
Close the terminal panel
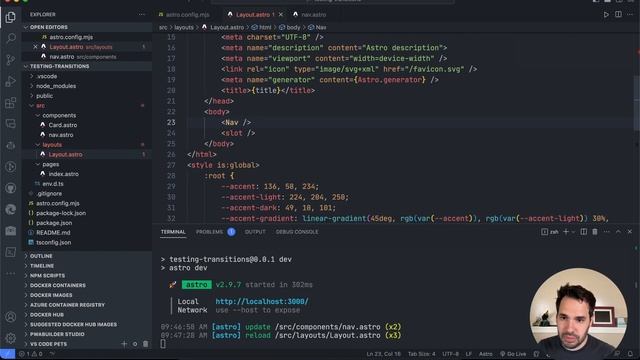pos(630,232)
